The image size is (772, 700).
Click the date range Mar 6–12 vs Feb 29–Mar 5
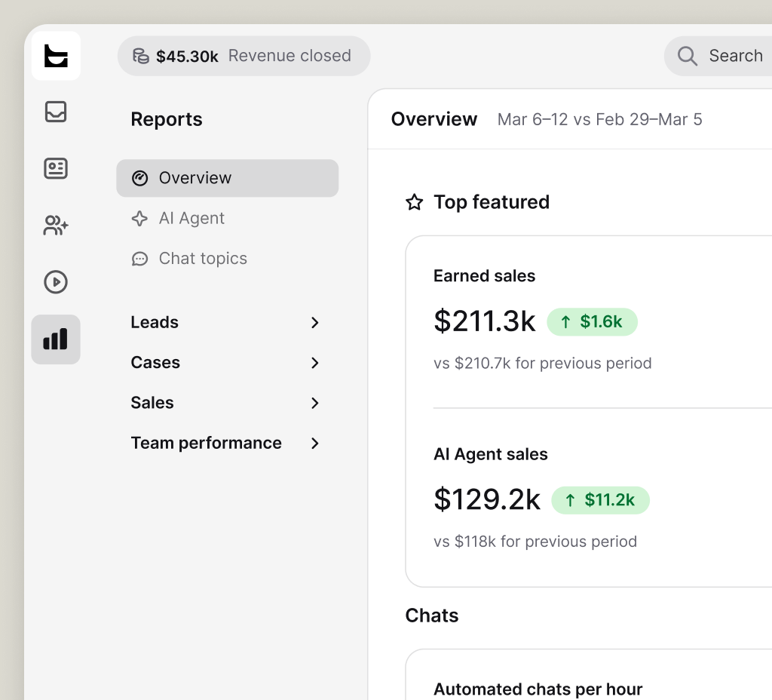coord(599,120)
